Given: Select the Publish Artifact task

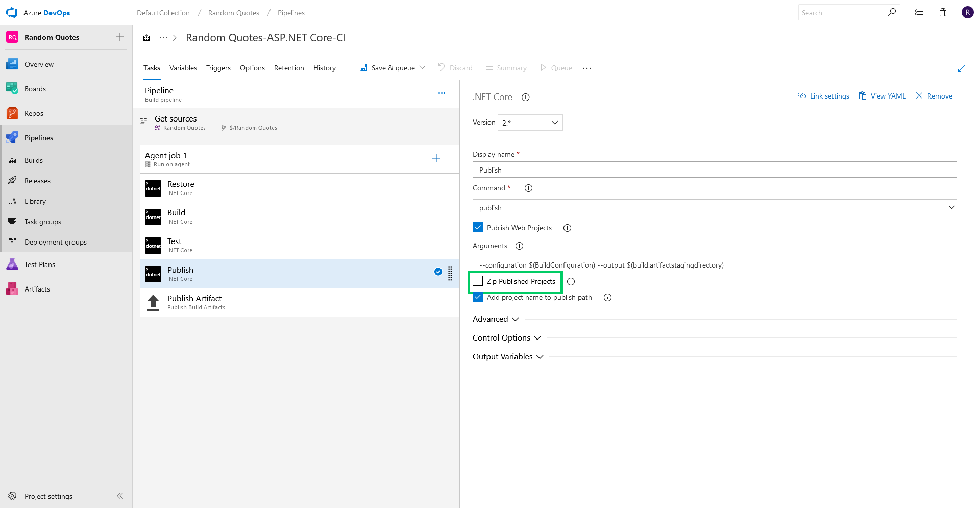Looking at the screenshot, I should [x=300, y=302].
